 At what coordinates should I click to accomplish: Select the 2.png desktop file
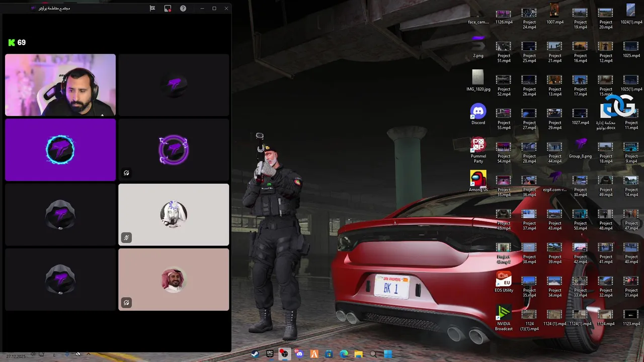tap(478, 48)
